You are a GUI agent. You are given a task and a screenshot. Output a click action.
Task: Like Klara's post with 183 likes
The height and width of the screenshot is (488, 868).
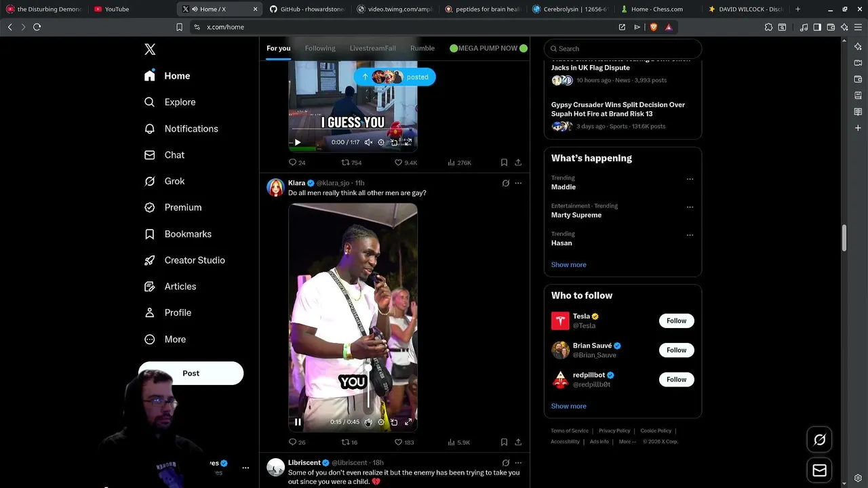(x=404, y=442)
